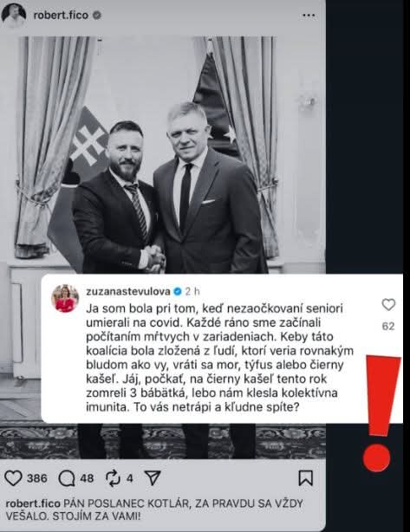Viewport: 410px width, 532px height.
Task: View the 386 likes count
Action: click(x=37, y=478)
